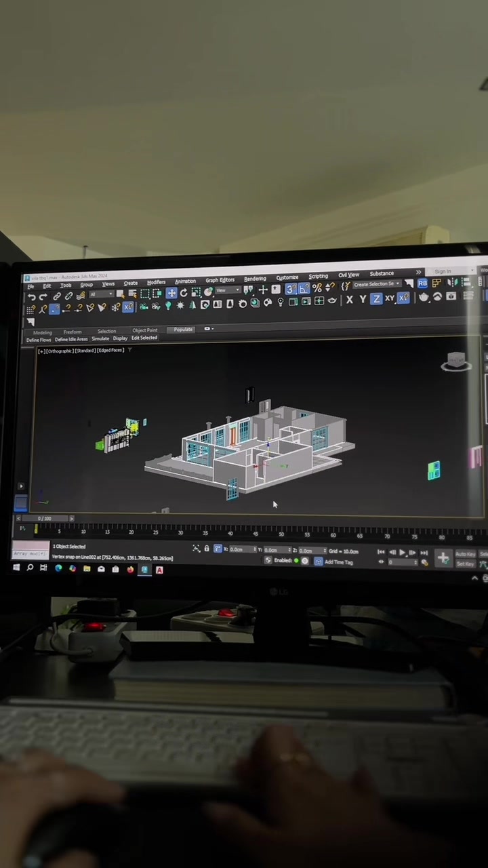
Task: Click the Redo arrow icon
Action: click(x=43, y=297)
